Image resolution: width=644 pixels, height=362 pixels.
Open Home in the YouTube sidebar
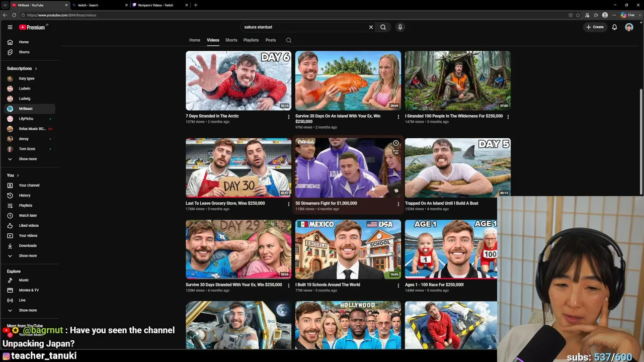coord(30,42)
